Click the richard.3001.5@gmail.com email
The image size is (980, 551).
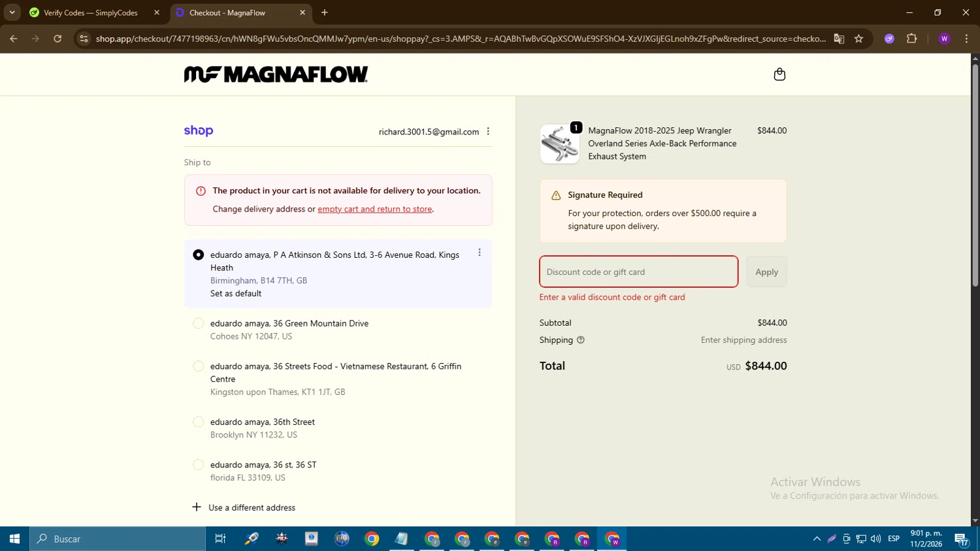pyautogui.click(x=429, y=132)
